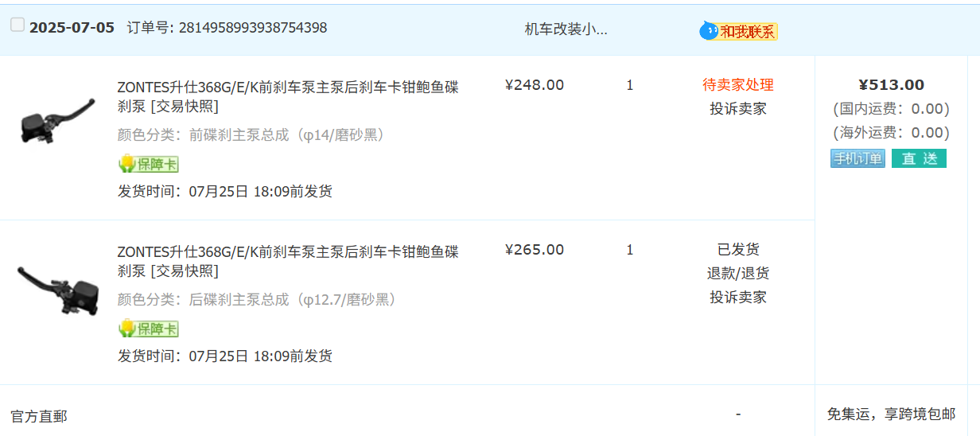Click the 直送 green badge
This screenshot has height=436, width=980.
pos(919,158)
